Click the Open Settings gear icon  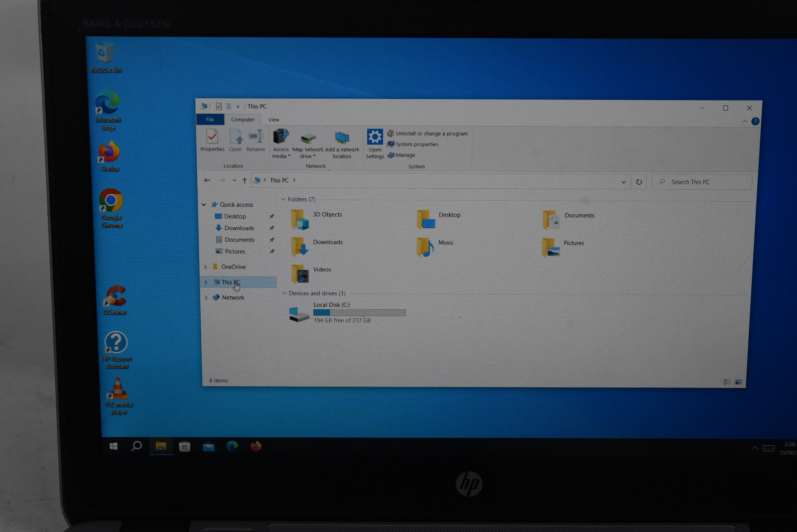[x=375, y=144]
